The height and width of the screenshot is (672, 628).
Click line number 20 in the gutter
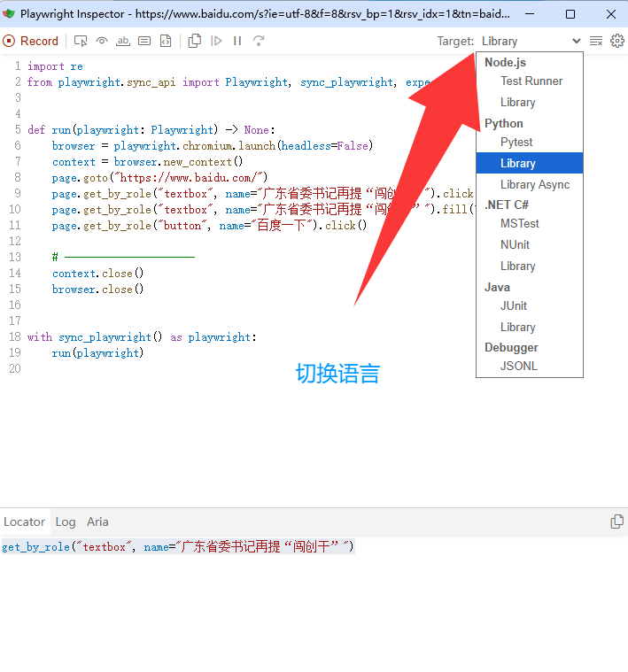[15, 368]
